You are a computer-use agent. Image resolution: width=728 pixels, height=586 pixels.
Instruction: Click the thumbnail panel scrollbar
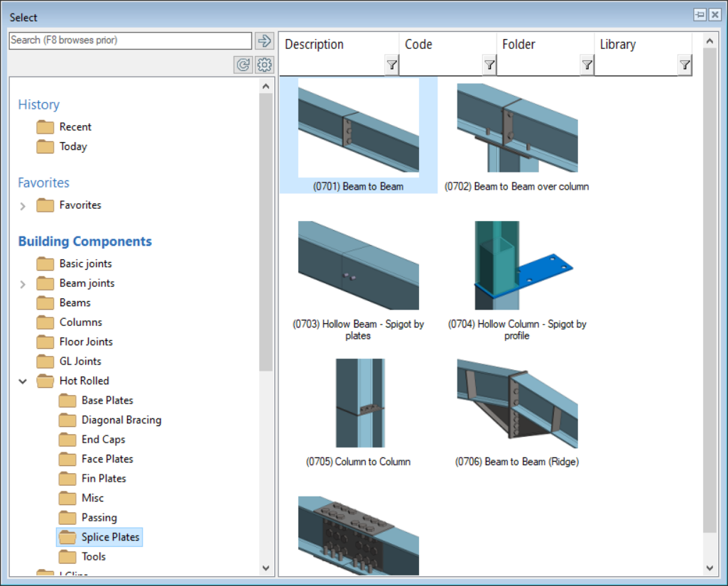(x=710, y=284)
